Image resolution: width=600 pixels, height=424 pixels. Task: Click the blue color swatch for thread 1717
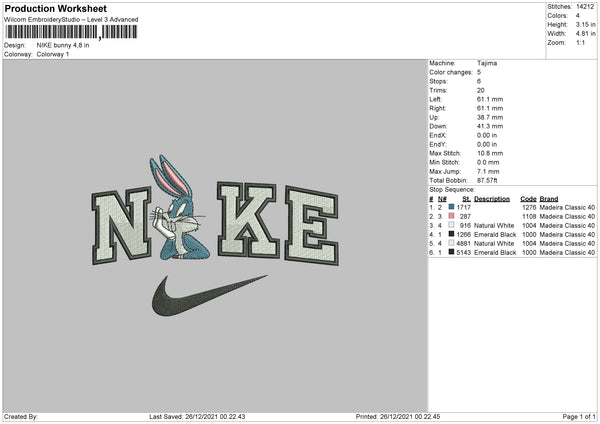tap(453, 206)
